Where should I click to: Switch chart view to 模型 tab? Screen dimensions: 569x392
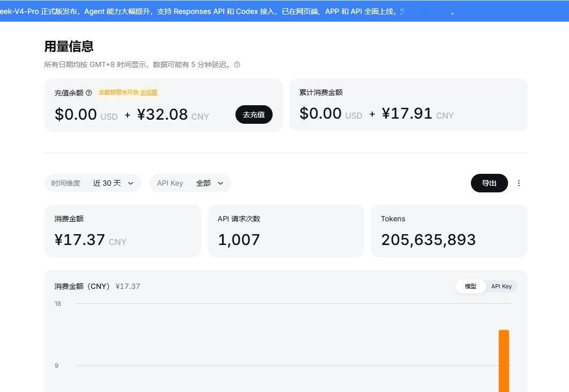coord(471,286)
